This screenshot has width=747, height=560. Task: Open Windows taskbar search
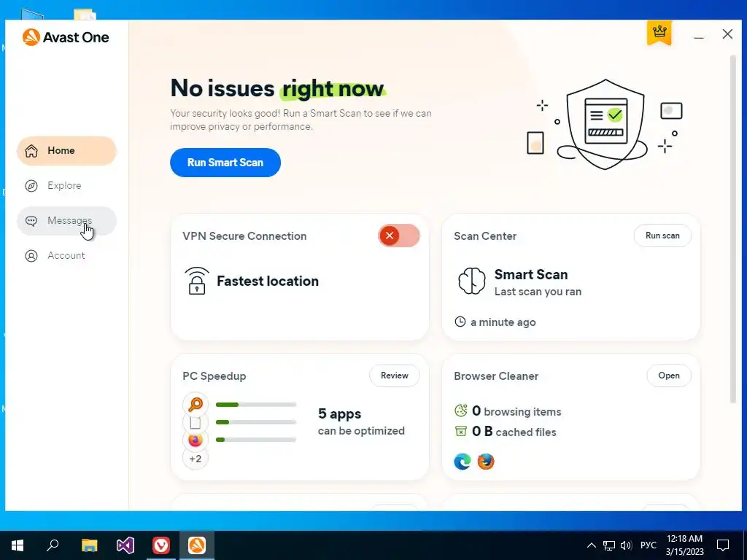53,545
